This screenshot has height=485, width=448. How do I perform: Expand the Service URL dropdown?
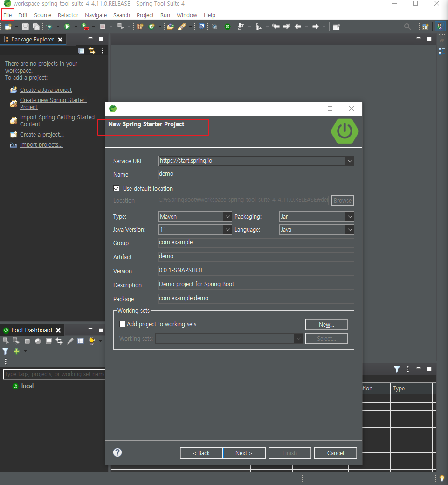(350, 161)
